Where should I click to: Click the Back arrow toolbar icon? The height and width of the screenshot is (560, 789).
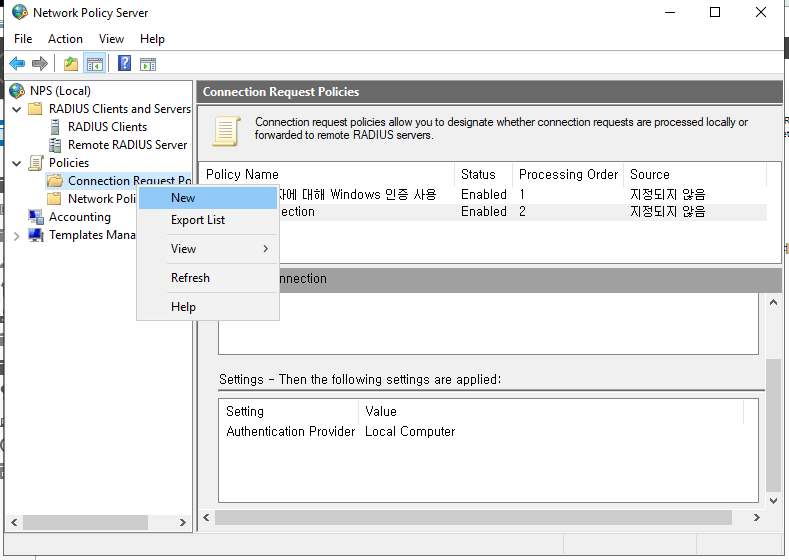point(17,63)
